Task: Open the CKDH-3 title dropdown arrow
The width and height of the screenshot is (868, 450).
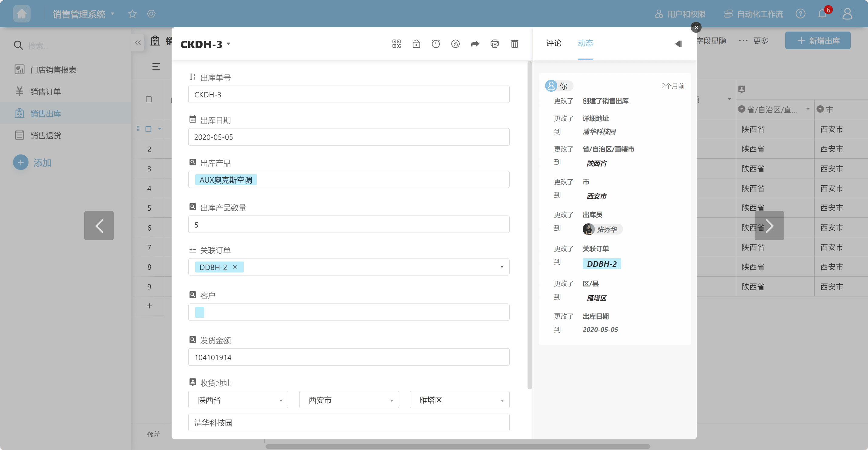Action: tap(229, 44)
